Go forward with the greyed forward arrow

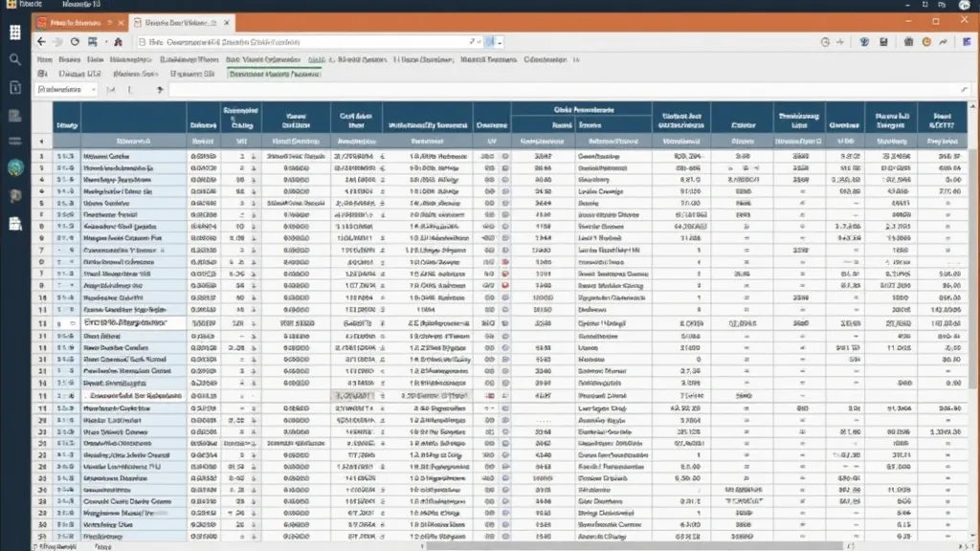coord(58,42)
